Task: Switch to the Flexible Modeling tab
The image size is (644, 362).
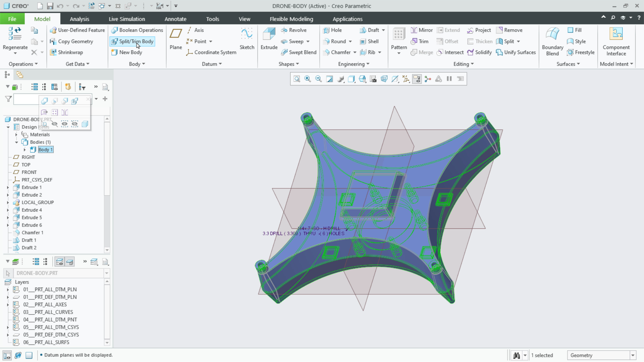Action: click(x=291, y=19)
